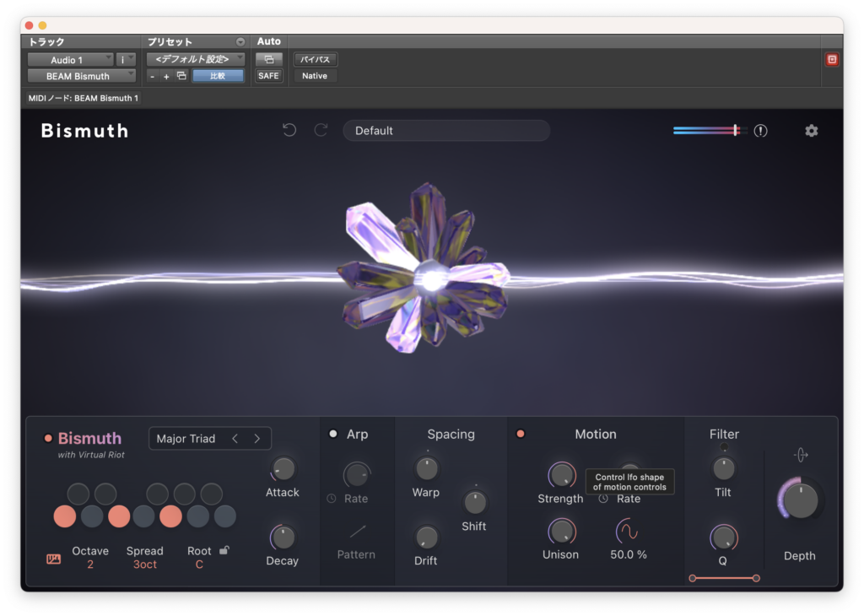
Task: Toggle the Root lock icon
Action: (x=224, y=550)
